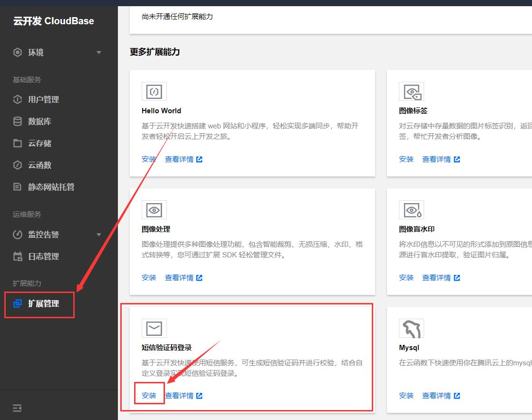Open 数据库 via its sidebar icon
The height and width of the screenshot is (420, 532).
18,121
